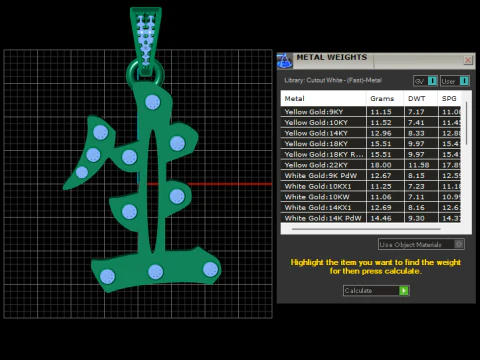Click the Library: Cutout White label
This screenshot has width=480, height=360.
pos(333,80)
